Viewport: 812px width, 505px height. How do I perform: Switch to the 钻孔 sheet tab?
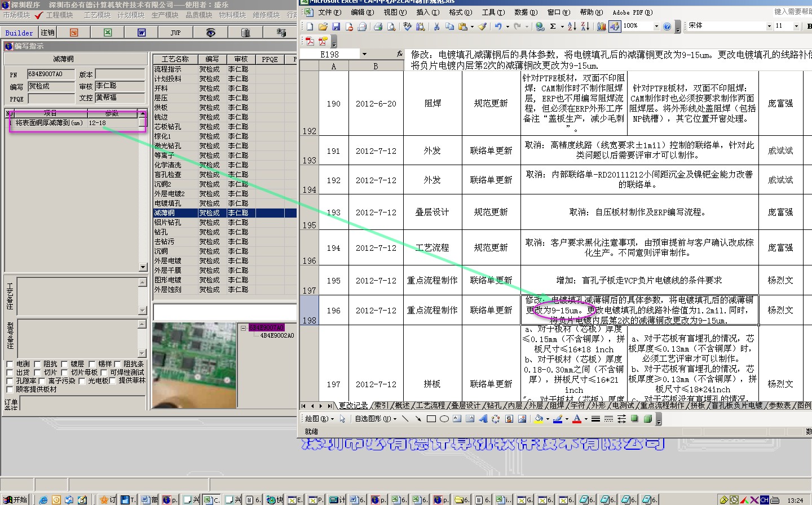pos(495,405)
